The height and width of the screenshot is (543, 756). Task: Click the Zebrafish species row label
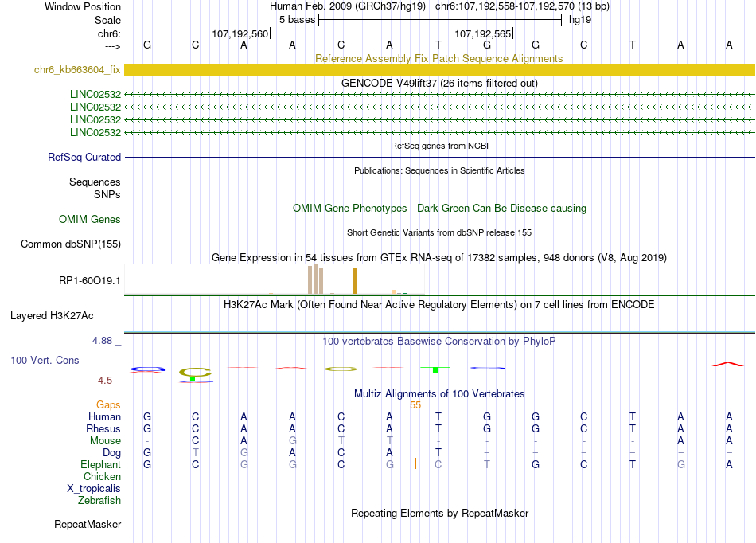pos(99,501)
